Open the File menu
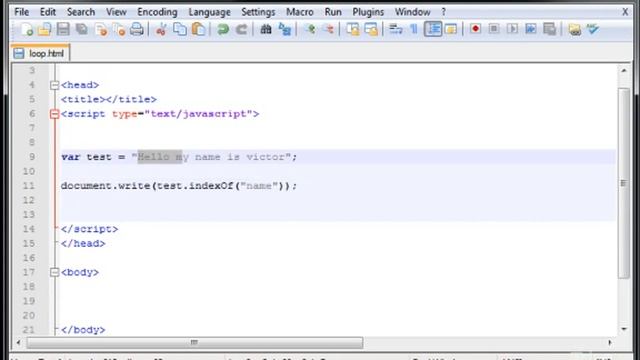Image resolution: width=640 pixels, height=360 pixels. pos(22,12)
